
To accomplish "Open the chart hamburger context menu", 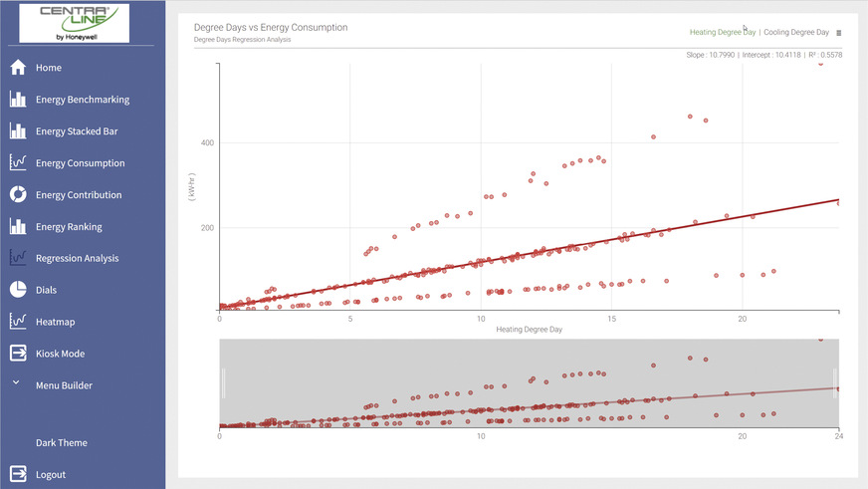I will 839,33.
